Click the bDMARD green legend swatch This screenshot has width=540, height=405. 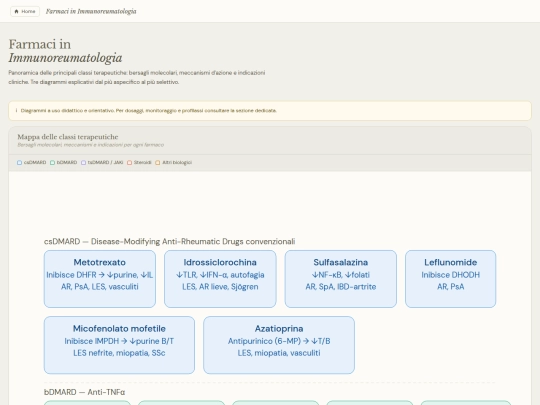tap(52, 163)
